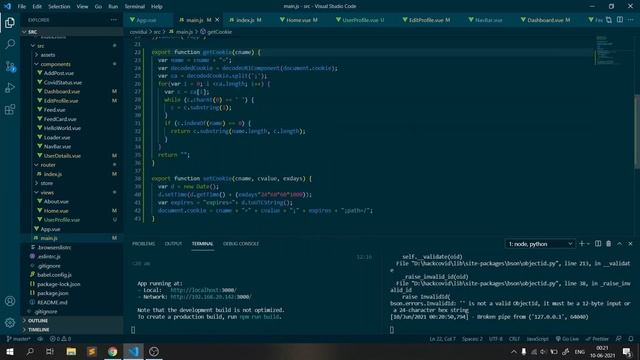Switch to the EditProfile.vue editor tab
This screenshot has height=360, width=640.
(x=426, y=20)
